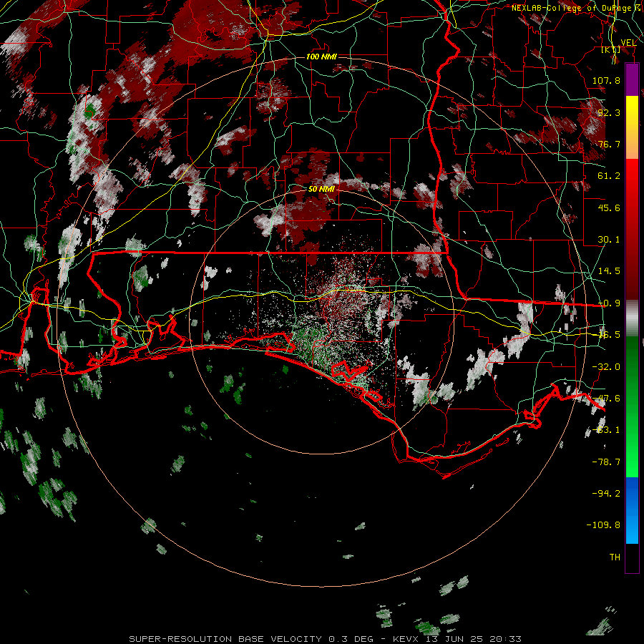Click the KEVX radar site identifier

[x=407, y=639]
